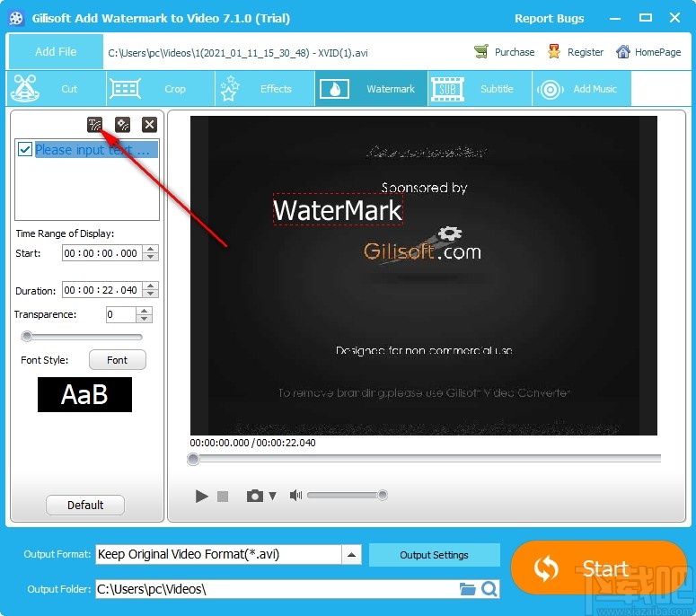Open the Font dialog button
This screenshot has width=696, height=616.
[117, 360]
